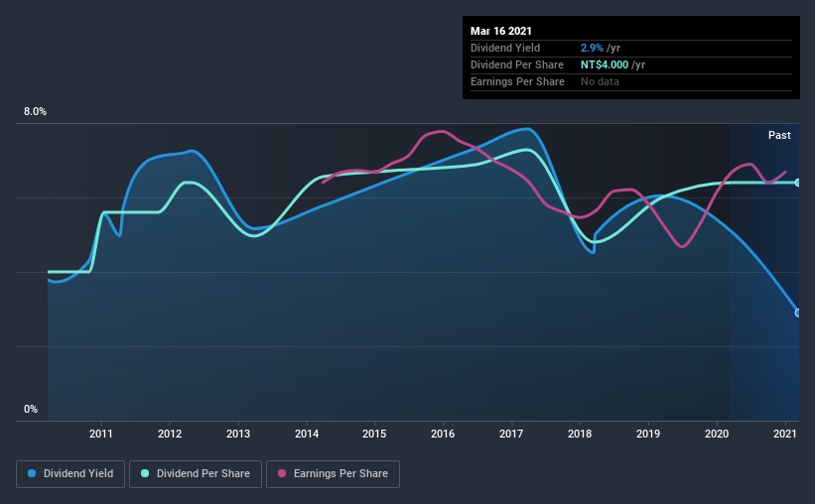The image size is (815, 504).
Task: Click the No data earnings value
Action: tap(600, 81)
